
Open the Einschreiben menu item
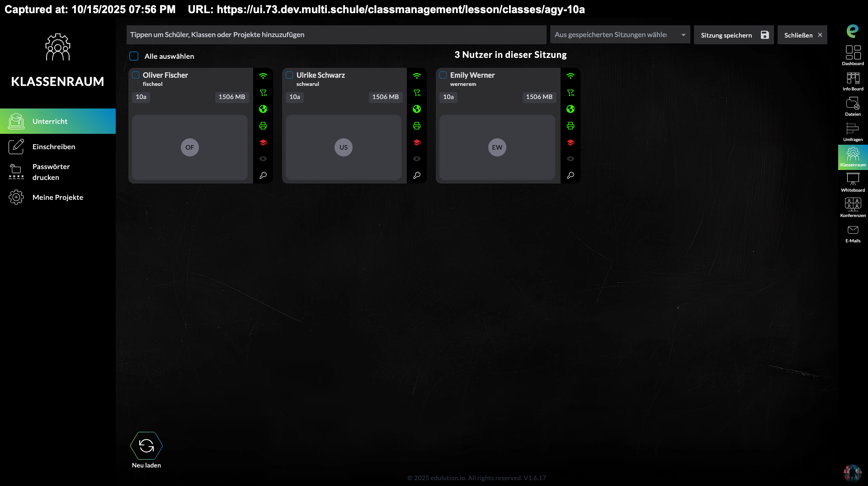point(54,146)
